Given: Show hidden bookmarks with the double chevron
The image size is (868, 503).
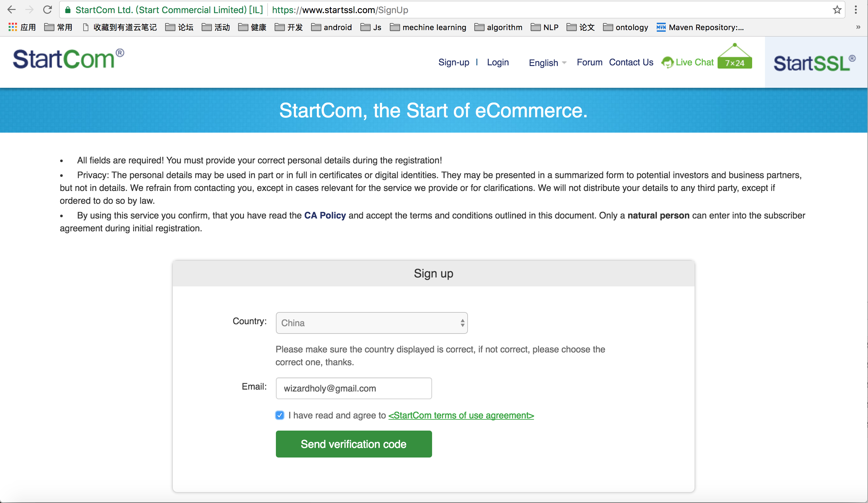Looking at the screenshot, I should click(x=858, y=27).
